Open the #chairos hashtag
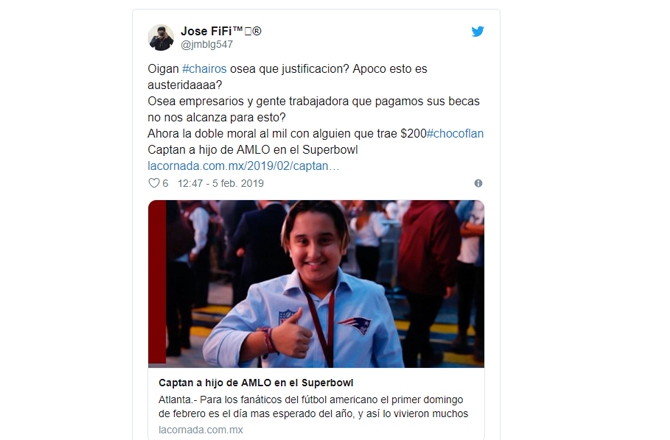The height and width of the screenshot is (440, 670). pos(204,69)
